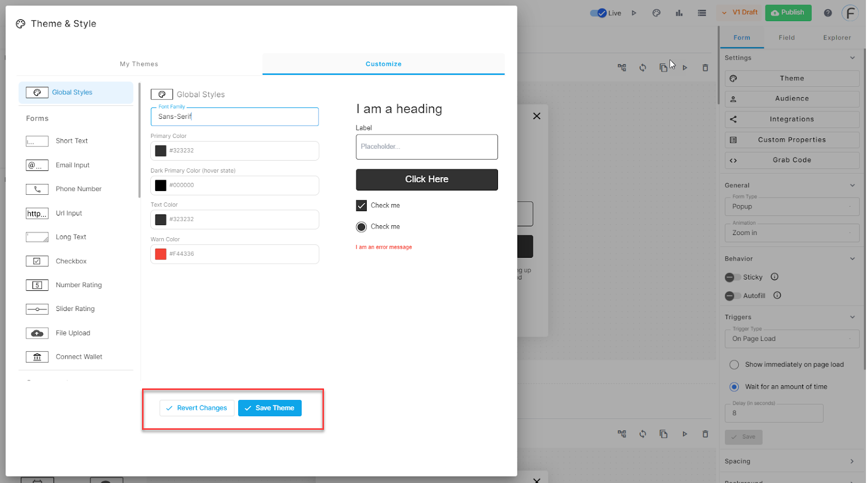Click the preview play icon beside Live
868x483 pixels.
point(634,13)
